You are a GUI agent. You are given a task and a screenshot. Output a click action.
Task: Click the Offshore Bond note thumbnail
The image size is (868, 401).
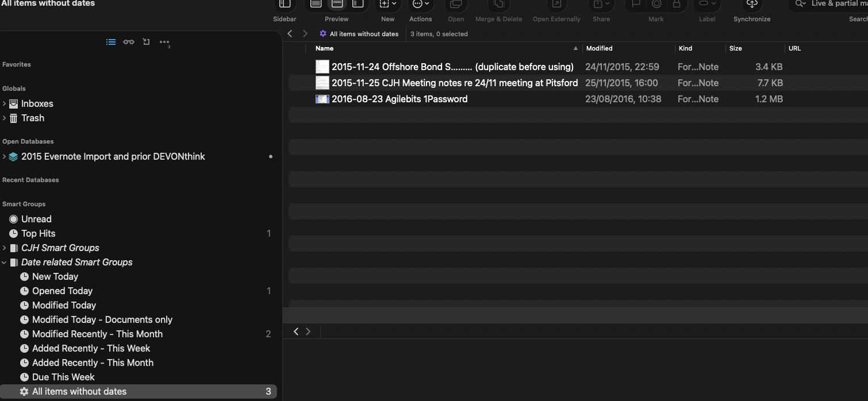pyautogui.click(x=322, y=67)
